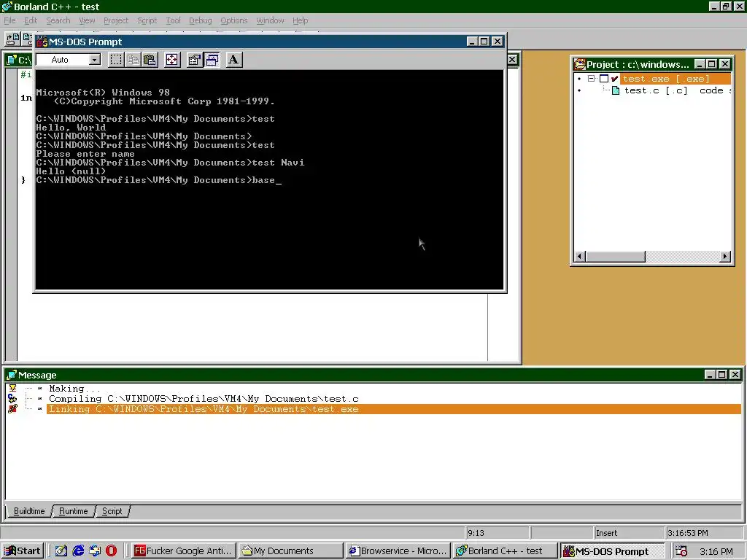
Task: Open MS-DOS Prompt Properties icon
Action: pos(194,60)
